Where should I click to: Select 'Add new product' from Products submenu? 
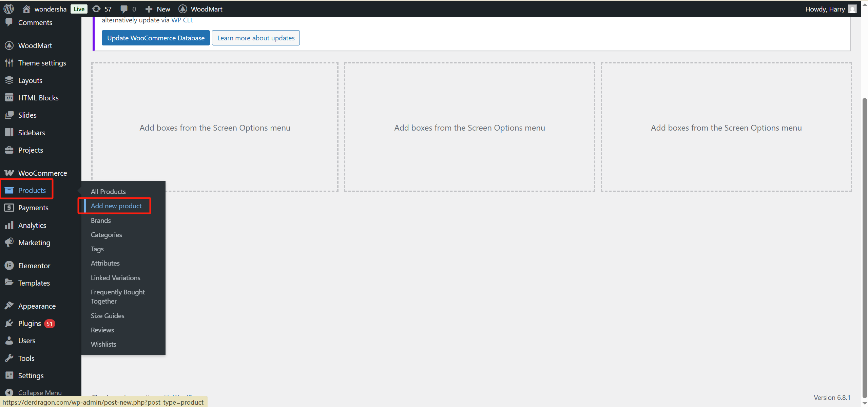tap(116, 206)
